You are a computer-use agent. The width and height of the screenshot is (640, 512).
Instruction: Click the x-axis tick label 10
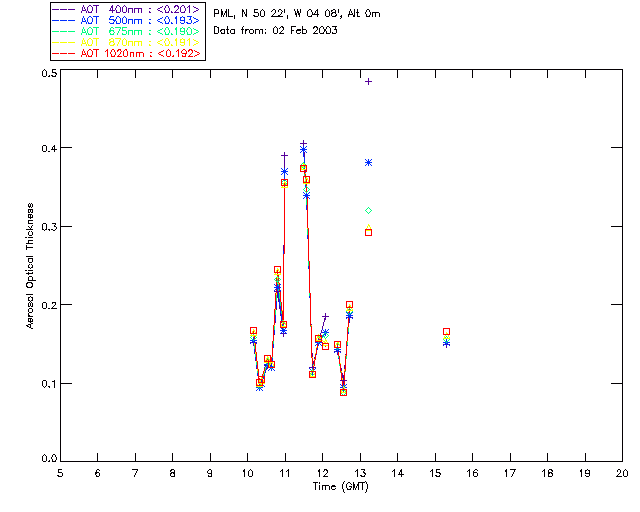248,473
